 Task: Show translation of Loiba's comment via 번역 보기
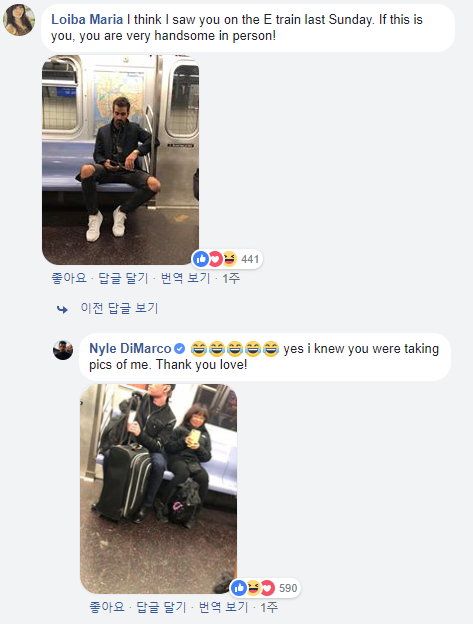click(185, 278)
